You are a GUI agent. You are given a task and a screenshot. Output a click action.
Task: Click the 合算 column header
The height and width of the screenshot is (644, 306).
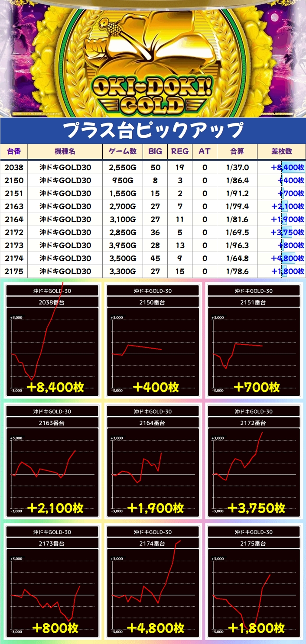[x=237, y=152]
